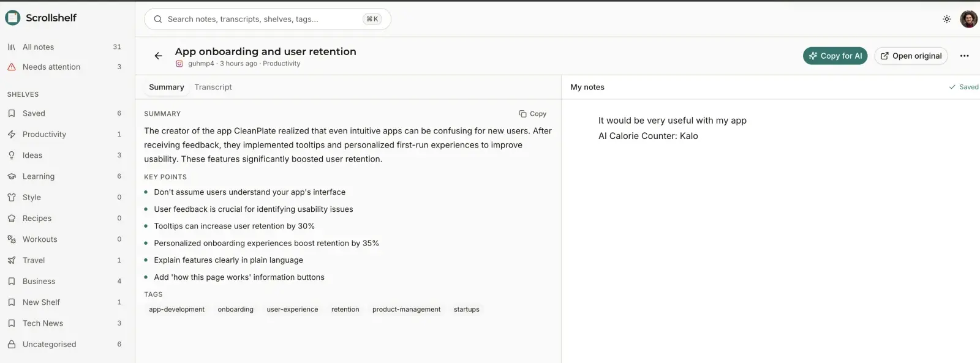Select the Ideas lightbulb icon
Screen dimensions: 980x363
pyautogui.click(x=11, y=155)
